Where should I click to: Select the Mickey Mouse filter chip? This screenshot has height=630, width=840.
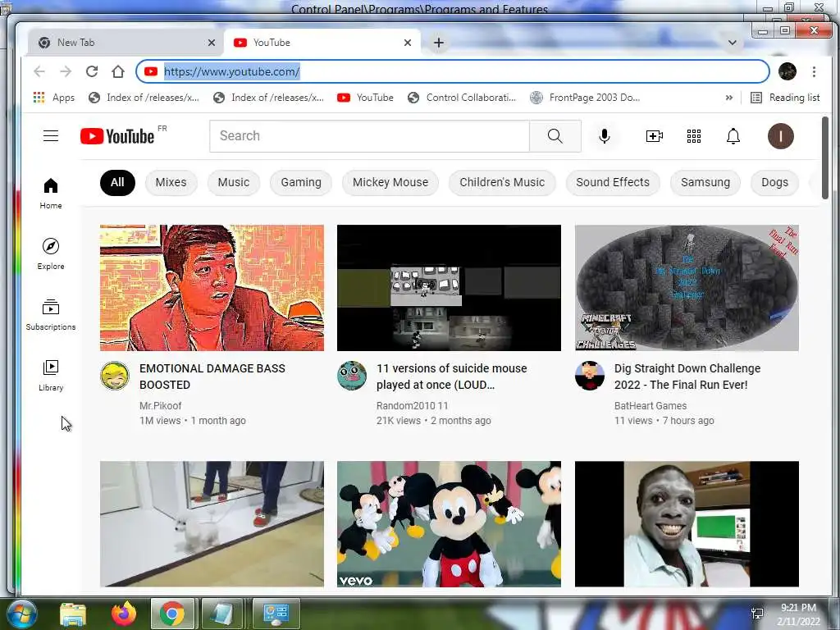[x=390, y=182]
